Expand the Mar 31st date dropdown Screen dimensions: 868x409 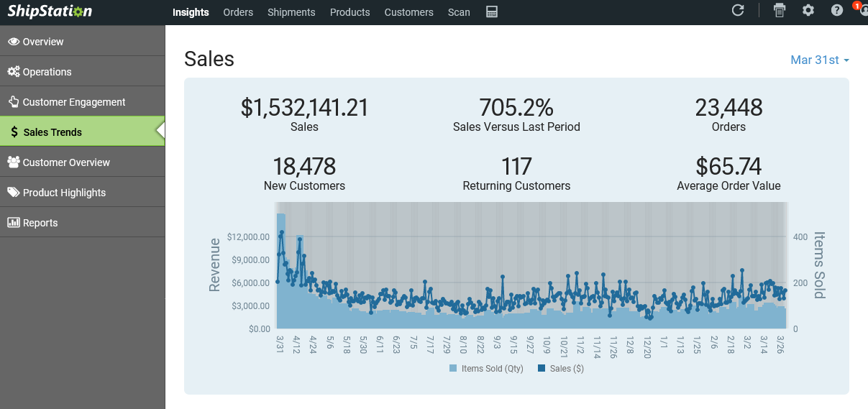[820, 60]
